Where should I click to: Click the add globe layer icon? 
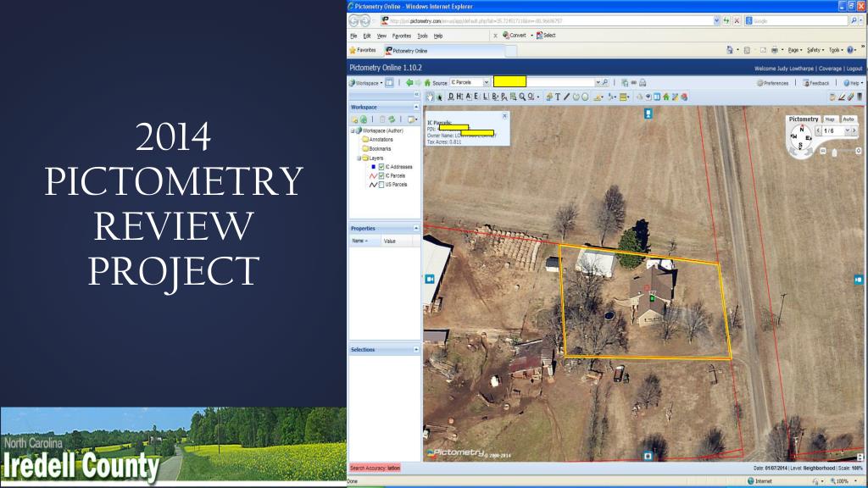pyautogui.click(x=364, y=119)
